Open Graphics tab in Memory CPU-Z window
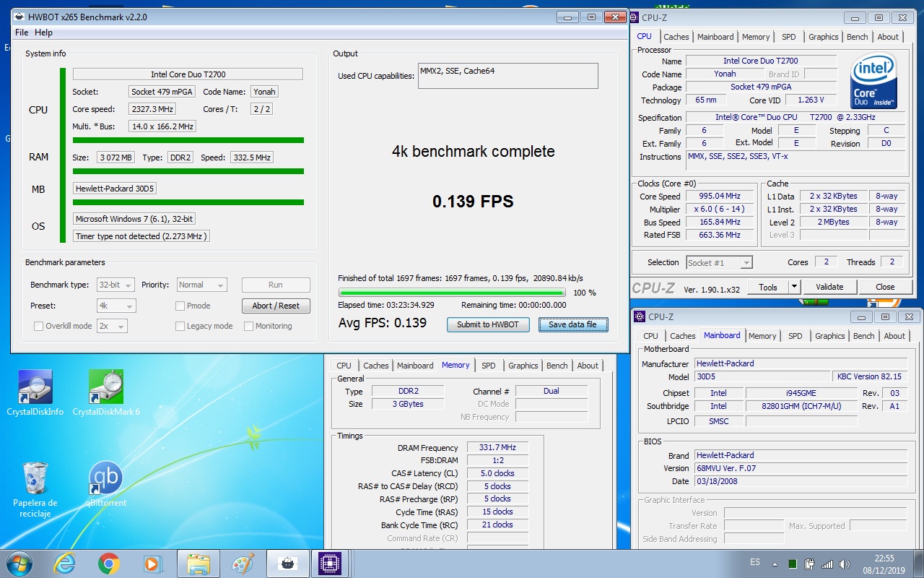Image resolution: width=924 pixels, height=578 pixels. (x=523, y=366)
